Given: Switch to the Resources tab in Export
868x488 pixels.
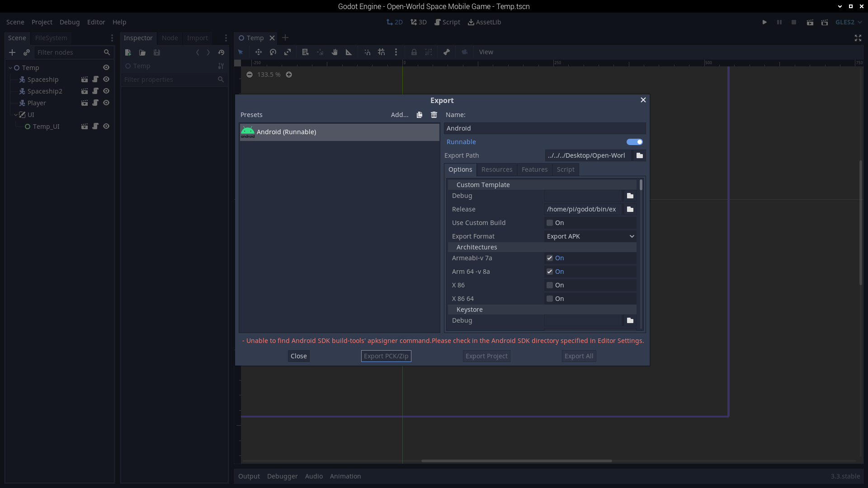Looking at the screenshot, I should (496, 169).
